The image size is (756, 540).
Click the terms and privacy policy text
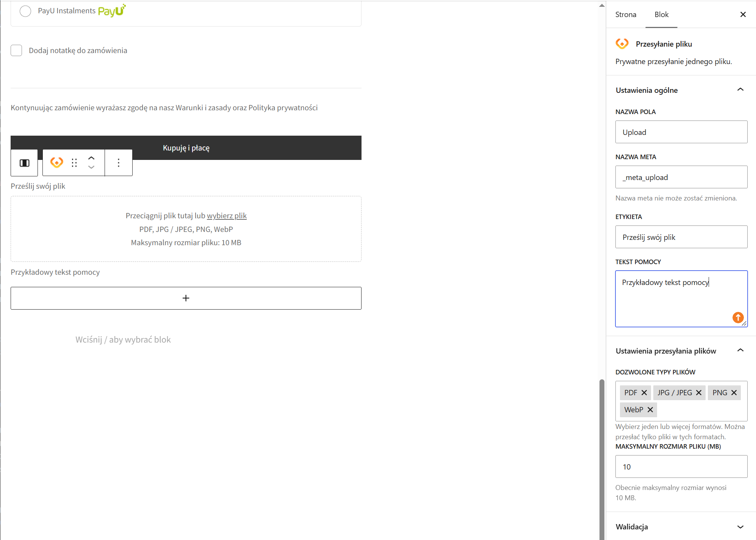pos(164,108)
